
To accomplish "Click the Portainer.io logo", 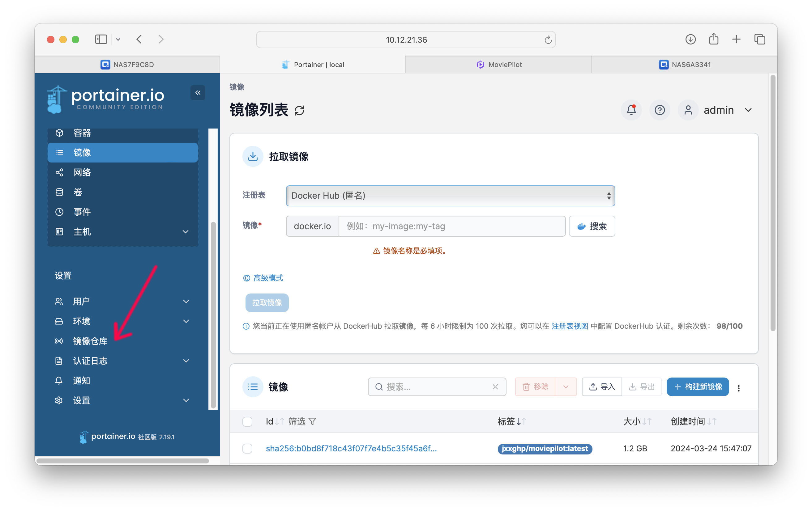I will [x=105, y=99].
